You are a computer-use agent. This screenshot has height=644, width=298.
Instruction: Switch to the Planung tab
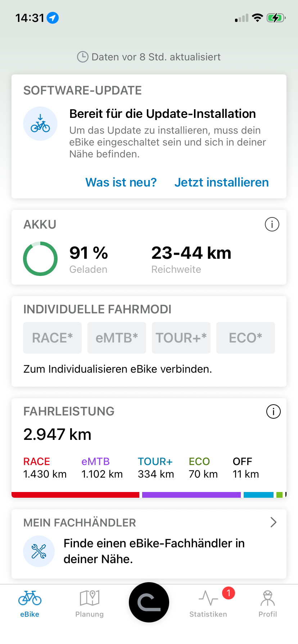89,604
